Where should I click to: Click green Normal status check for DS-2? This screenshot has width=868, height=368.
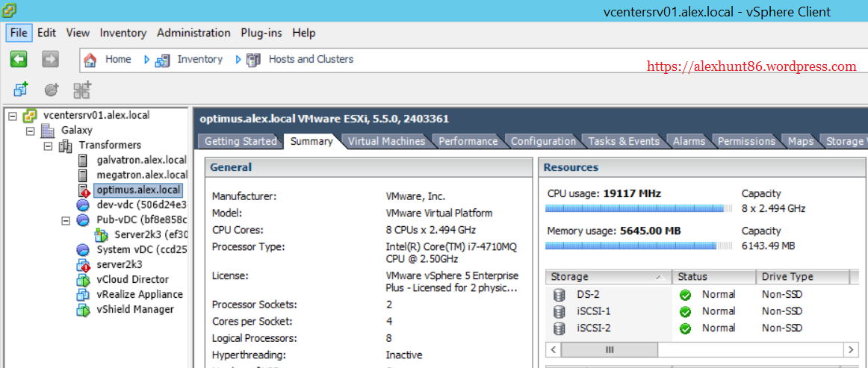coord(685,295)
